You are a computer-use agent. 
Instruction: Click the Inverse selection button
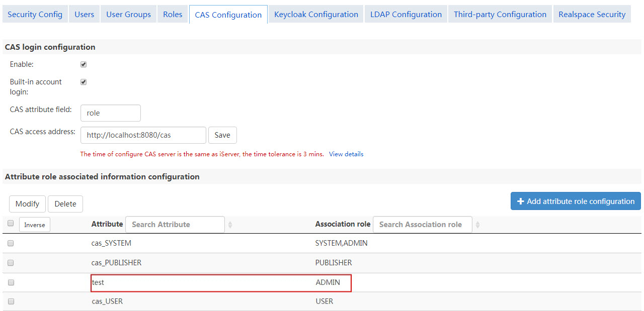coord(35,225)
